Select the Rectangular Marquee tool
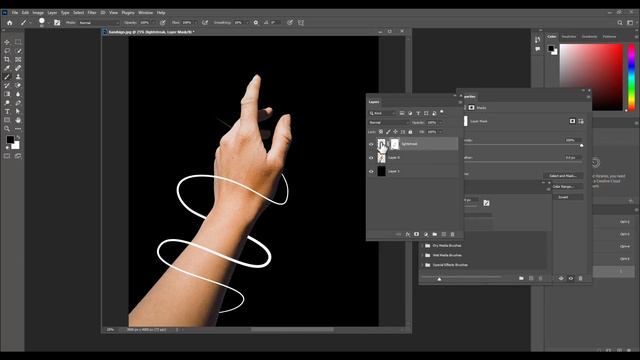This screenshot has height=360, width=640. [18, 42]
